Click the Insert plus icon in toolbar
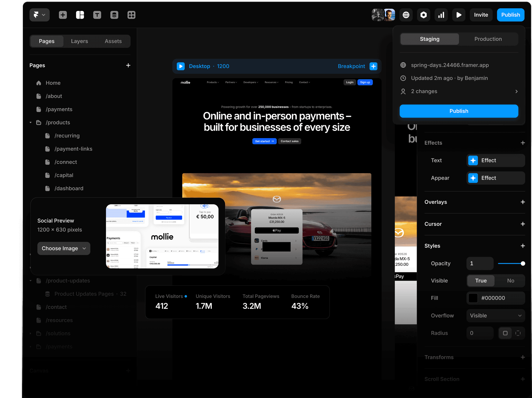This screenshot has width=532, height=398. pyautogui.click(x=63, y=15)
